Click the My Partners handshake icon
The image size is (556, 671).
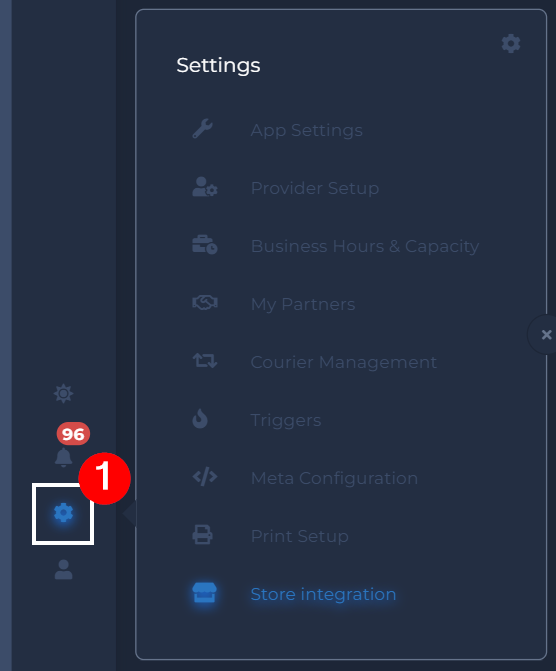tap(205, 303)
